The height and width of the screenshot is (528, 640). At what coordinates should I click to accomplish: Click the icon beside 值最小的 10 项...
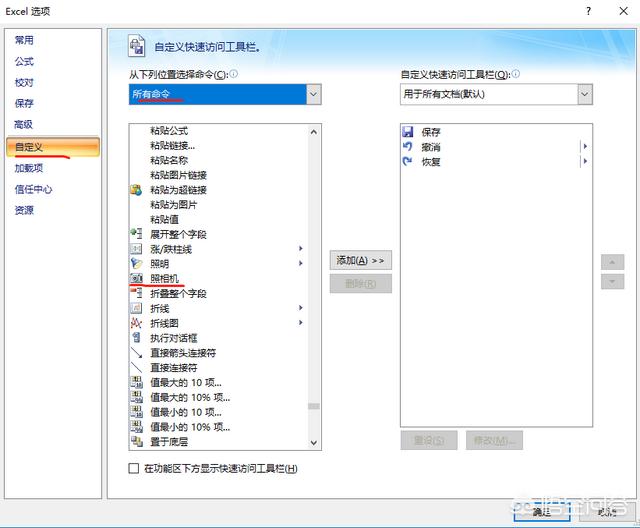[136, 412]
